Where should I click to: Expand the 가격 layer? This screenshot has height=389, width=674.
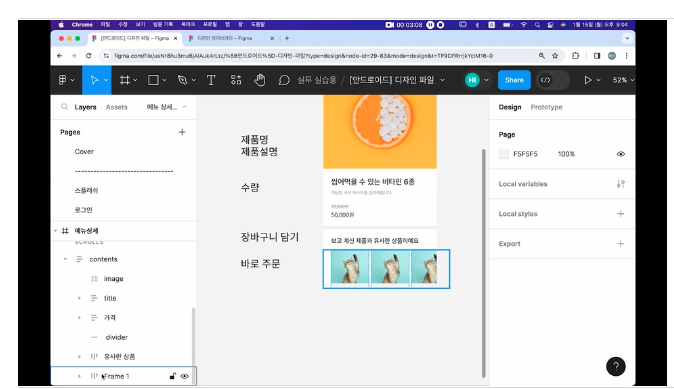[79, 318]
